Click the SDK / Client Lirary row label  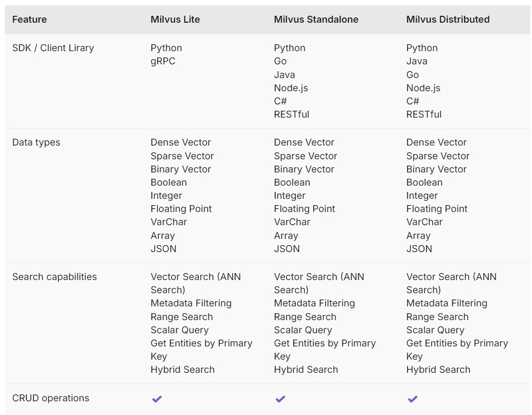[x=53, y=48]
